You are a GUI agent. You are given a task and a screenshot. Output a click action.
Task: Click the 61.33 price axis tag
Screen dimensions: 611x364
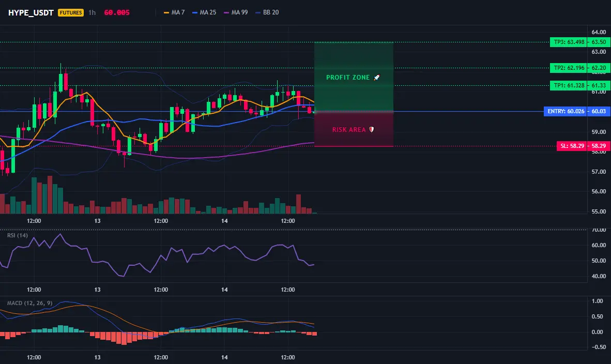599,85
